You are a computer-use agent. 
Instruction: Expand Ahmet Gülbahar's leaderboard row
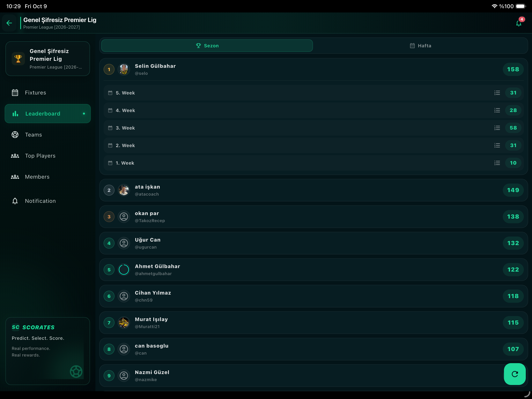pos(314,269)
